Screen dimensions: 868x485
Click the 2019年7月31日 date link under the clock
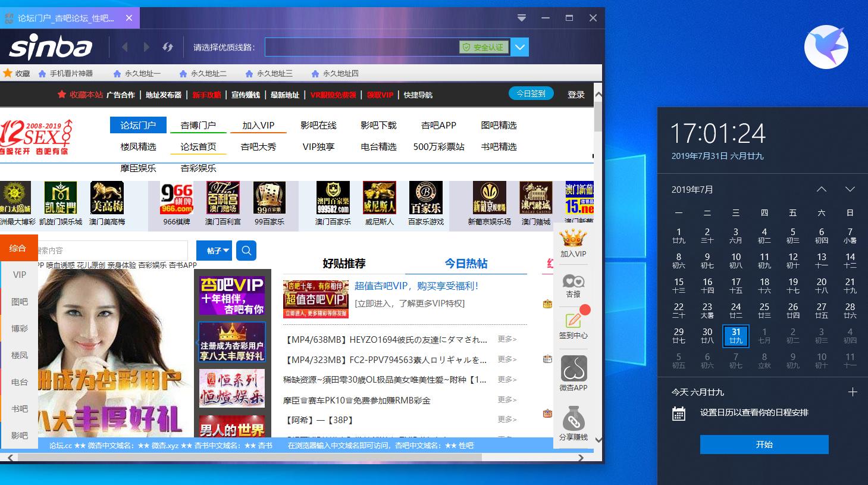coord(717,156)
